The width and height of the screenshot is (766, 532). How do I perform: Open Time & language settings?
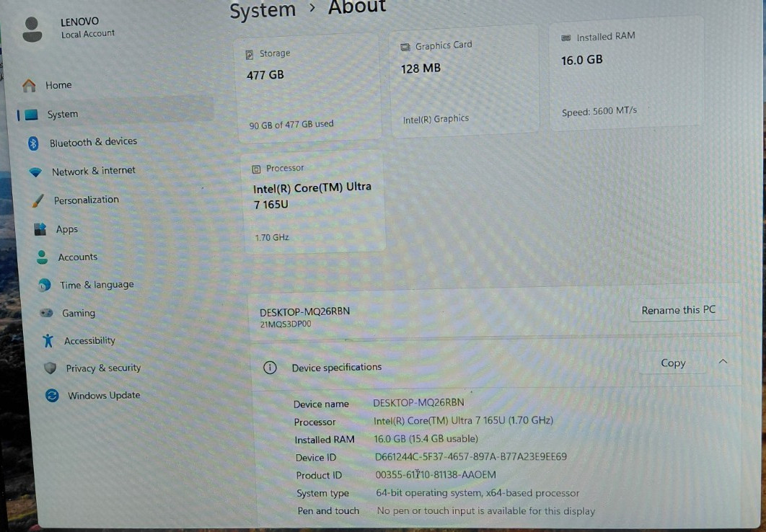[x=97, y=285]
